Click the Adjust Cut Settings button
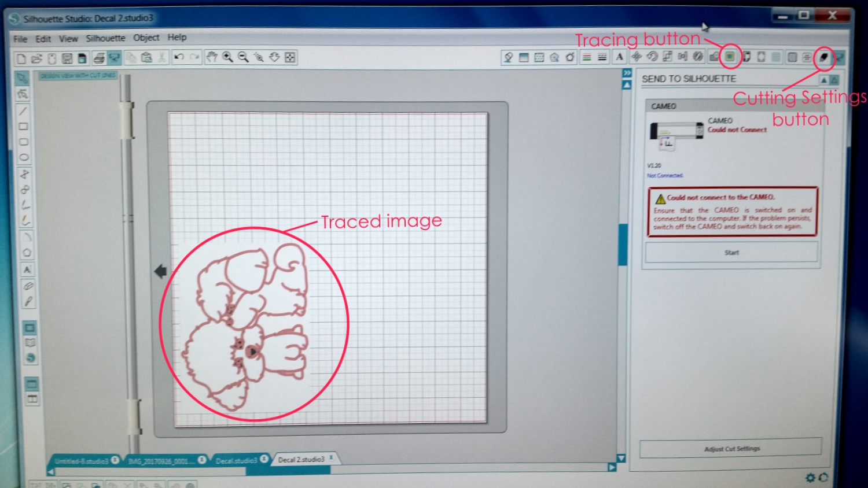Viewport: 868px width, 488px height. tap(731, 449)
